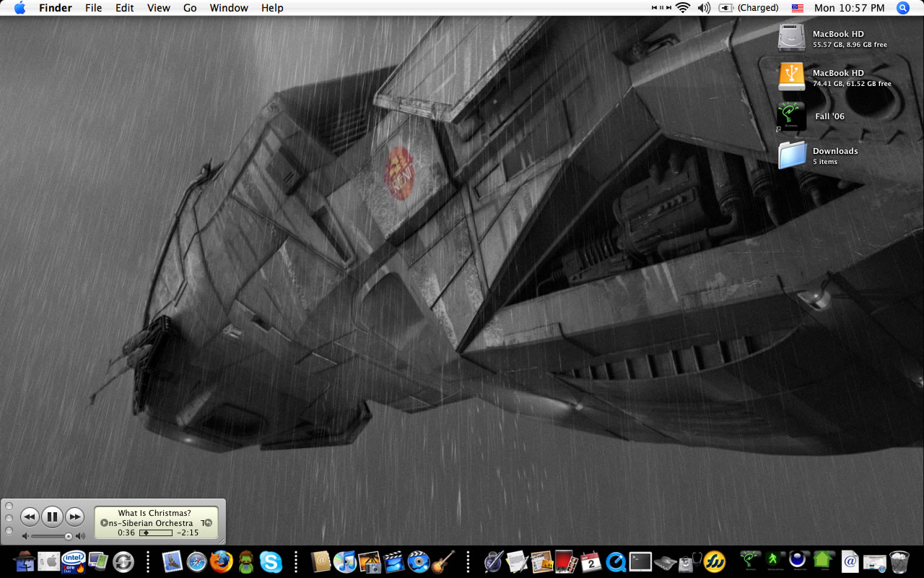
Task: Click the maximum volume speaker icon
Action: 80,536
